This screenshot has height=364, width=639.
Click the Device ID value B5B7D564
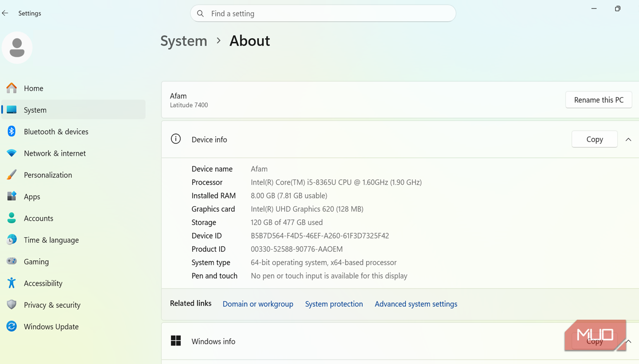(x=320, y=236)
